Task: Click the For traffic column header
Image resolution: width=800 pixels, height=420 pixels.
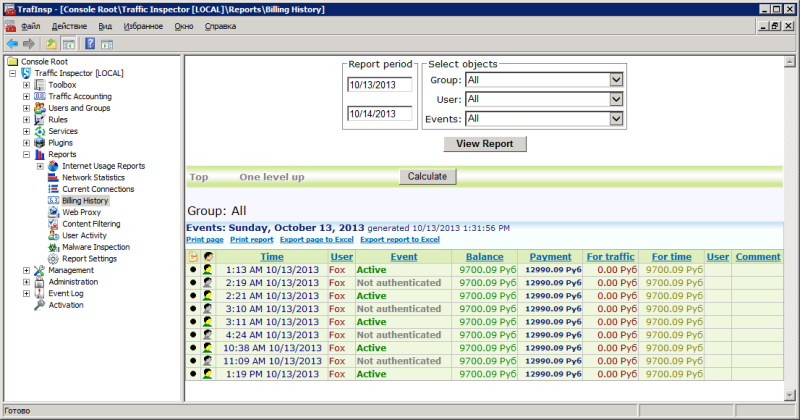Action: [x=611, y=257]
